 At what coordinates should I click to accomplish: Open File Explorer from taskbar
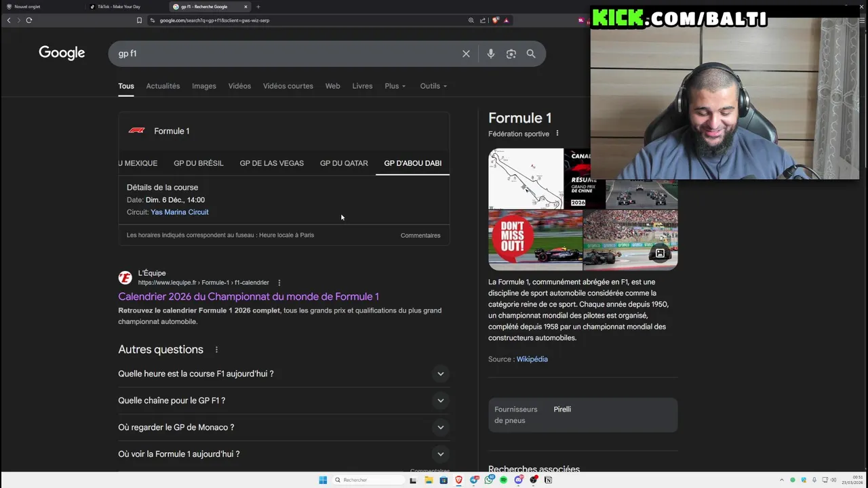(429, 480)
